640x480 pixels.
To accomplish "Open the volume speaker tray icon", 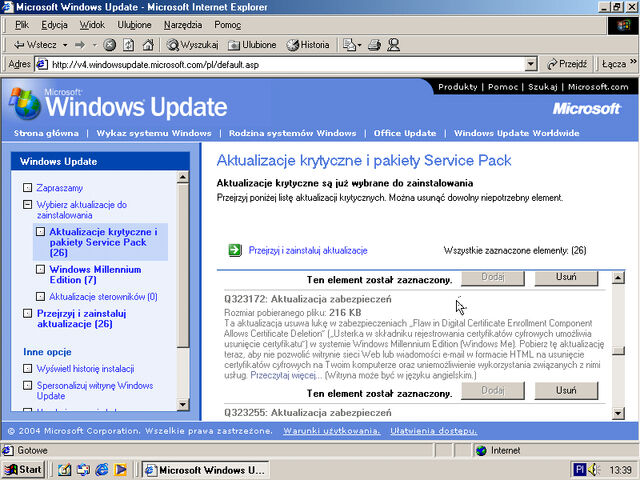I will [x=594, y=470].
